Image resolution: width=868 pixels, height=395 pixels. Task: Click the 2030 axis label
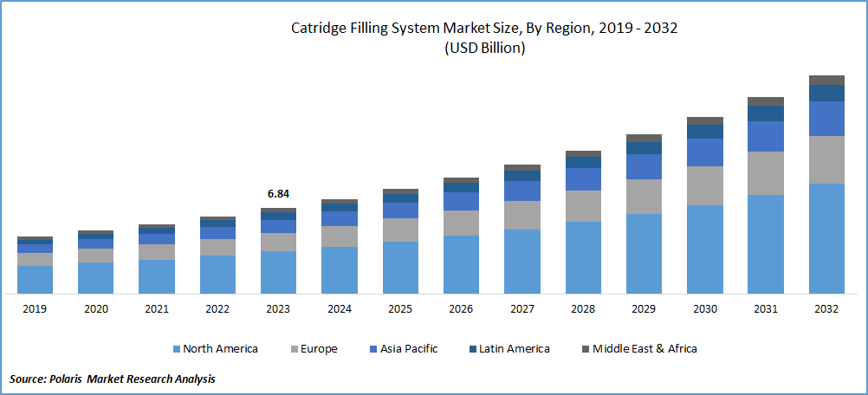click(x=704, y=310)
